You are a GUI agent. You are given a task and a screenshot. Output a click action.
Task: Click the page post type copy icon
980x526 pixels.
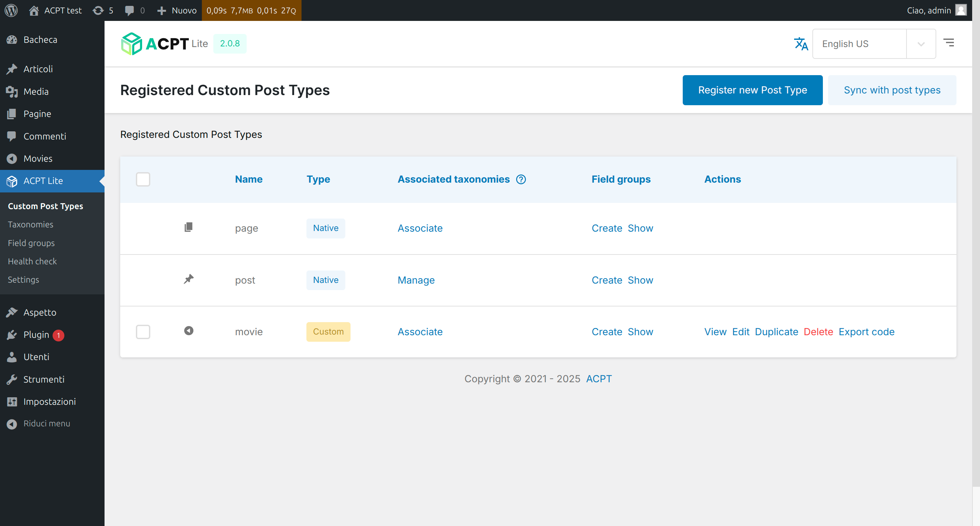pos(188,228)
